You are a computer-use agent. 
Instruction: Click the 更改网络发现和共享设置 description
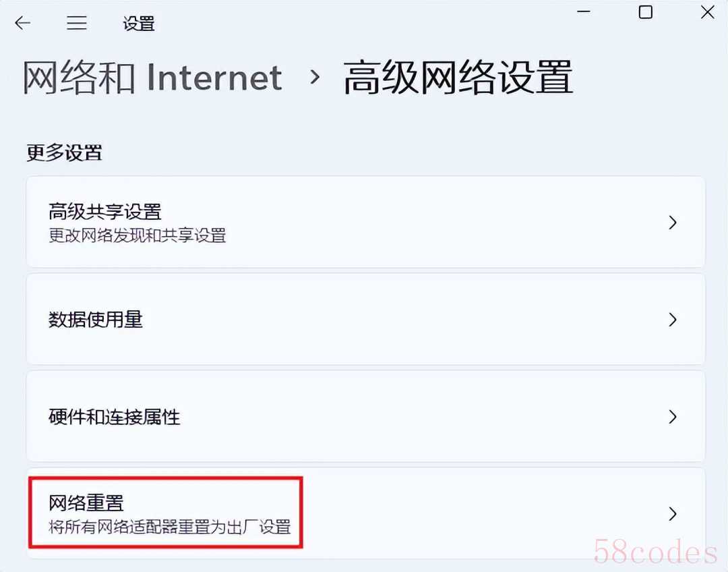[x=138, y=235]
